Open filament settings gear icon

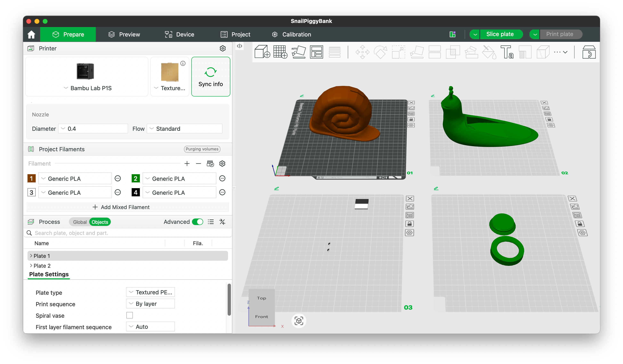point(222,164)
